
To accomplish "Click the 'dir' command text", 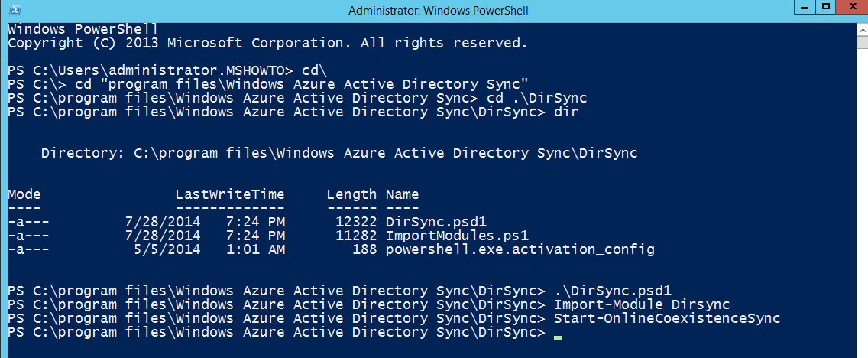I will 567,112.
